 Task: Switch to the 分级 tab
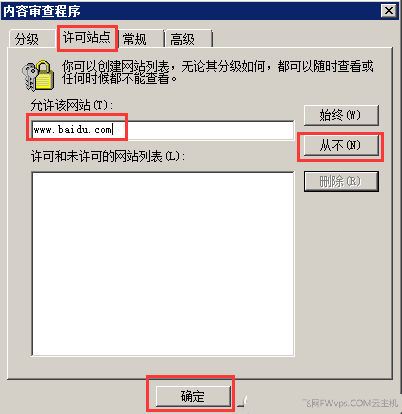[x=27, y=39]
